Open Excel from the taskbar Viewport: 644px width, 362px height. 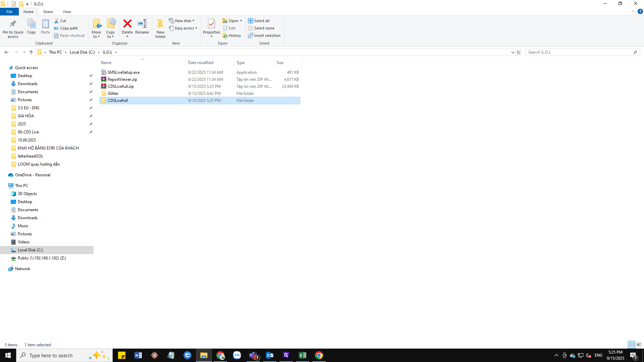[x=303, y=355]
